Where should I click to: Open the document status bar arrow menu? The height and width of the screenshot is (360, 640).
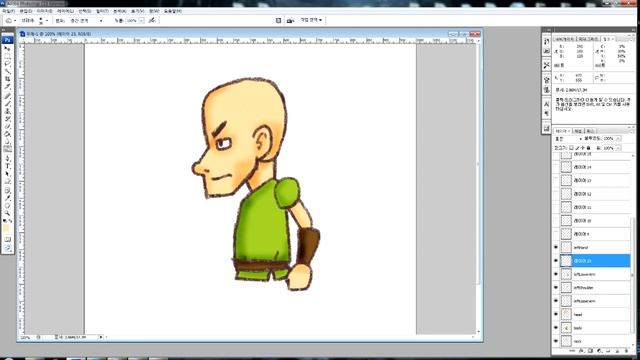click(101, 337)
